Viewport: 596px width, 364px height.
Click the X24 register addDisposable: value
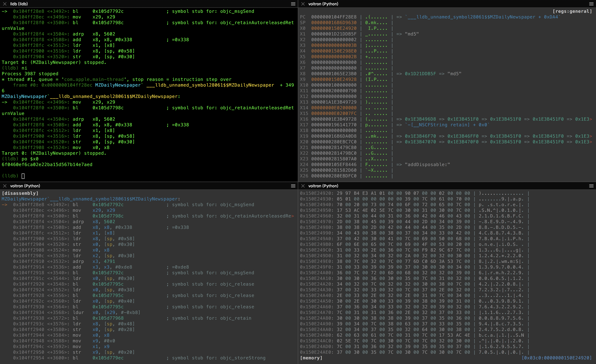(427, 164)
